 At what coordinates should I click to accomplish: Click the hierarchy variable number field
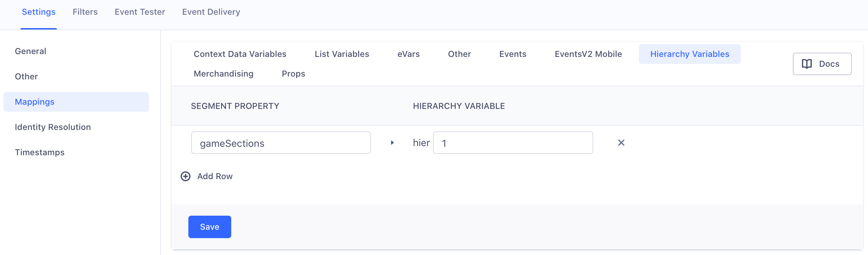pos(513,143)
